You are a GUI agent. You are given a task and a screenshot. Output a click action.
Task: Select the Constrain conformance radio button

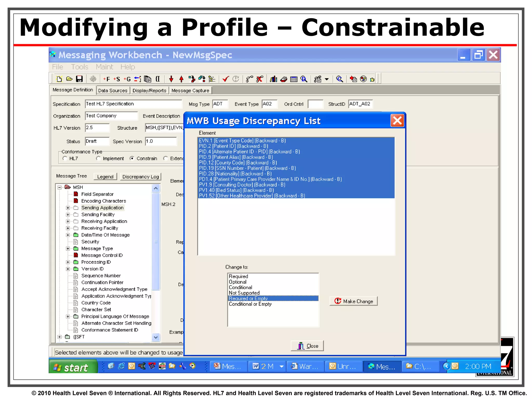point(132,158)
